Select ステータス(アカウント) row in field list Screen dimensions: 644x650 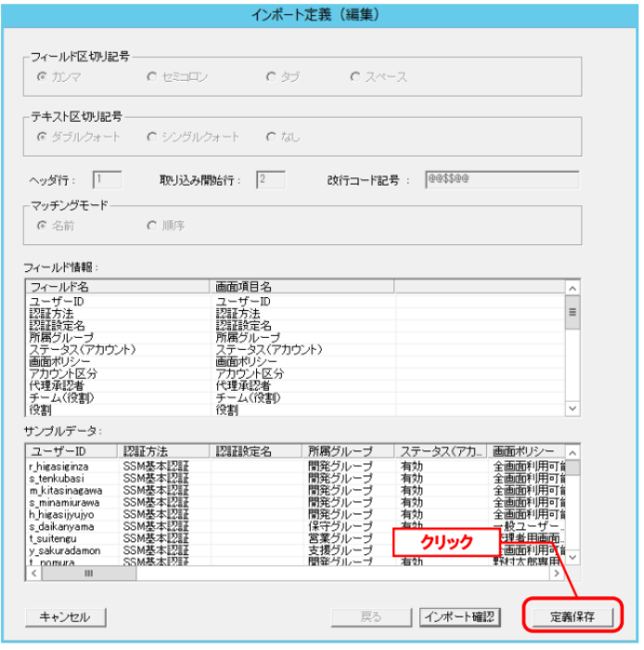[x=296, y=349]
